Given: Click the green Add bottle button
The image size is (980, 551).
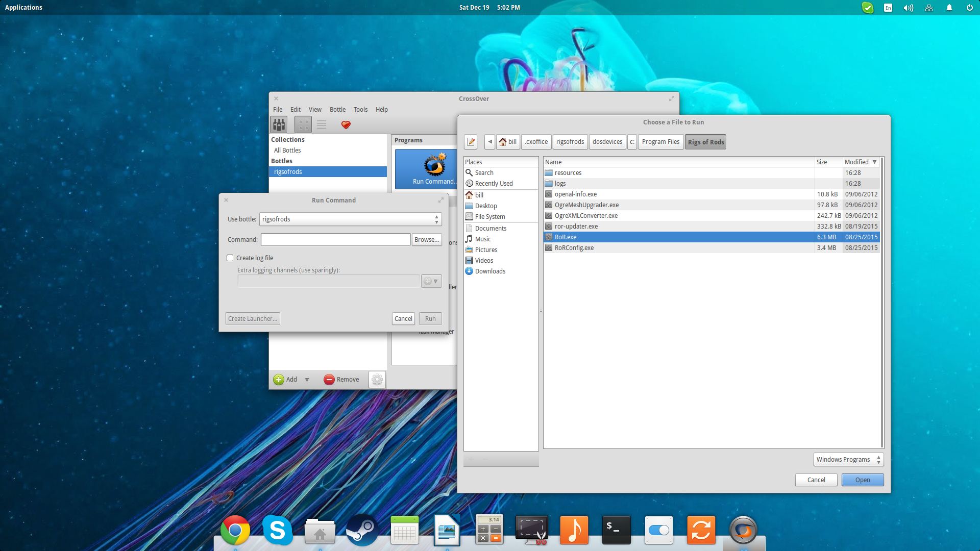Looking at the screenshot, I should coord(285,379).
